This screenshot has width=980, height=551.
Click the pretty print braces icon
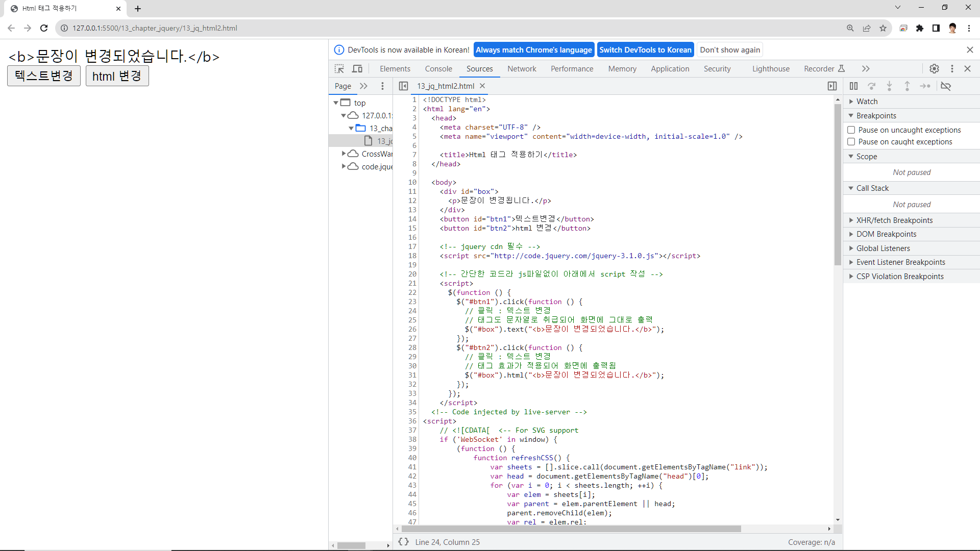point(403,542)
